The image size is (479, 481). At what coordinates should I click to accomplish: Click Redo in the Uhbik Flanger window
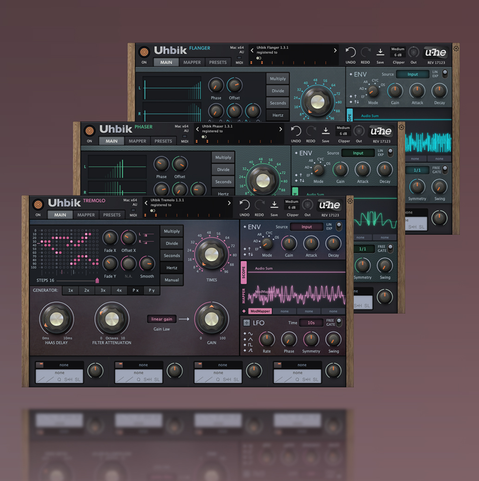tap(365, 53)
